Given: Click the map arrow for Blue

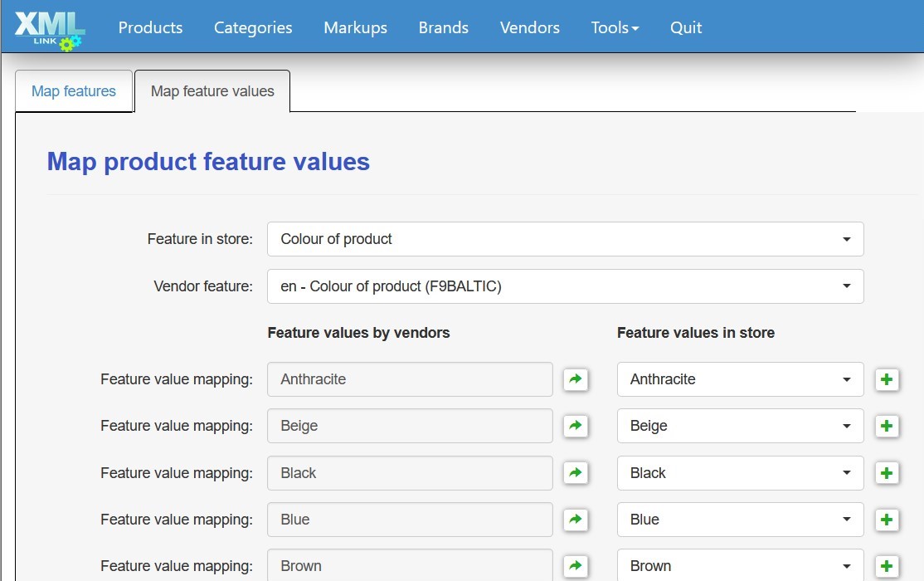Looking at the screenshot, I should pos(576,520).
